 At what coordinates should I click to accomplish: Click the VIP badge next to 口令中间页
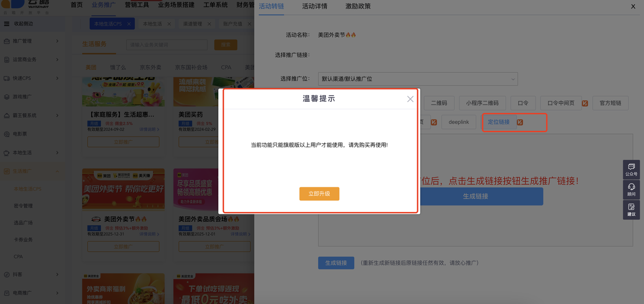tap(585, 103)
